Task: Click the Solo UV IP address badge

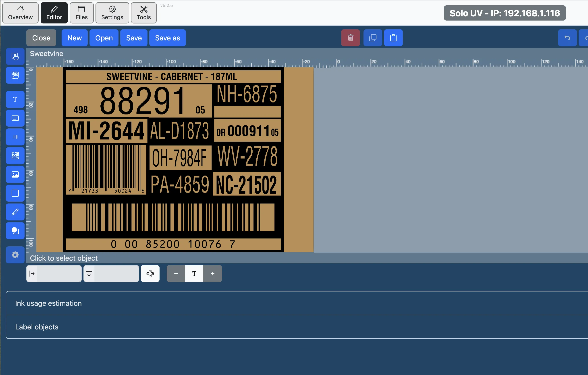Action: [505, 13]
